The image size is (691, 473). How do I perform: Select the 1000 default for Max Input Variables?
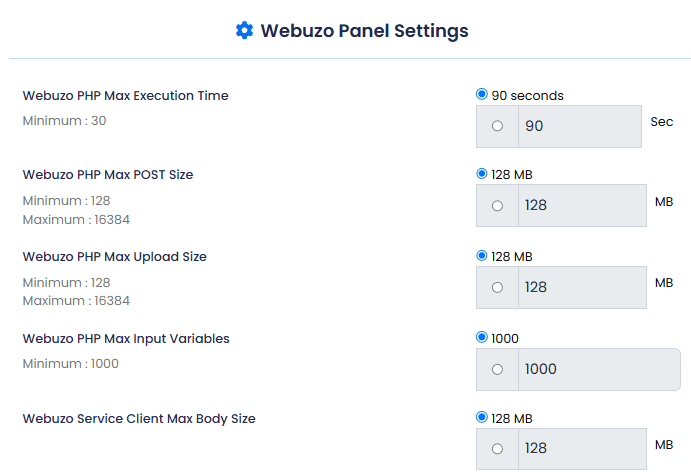pos(482,337)
